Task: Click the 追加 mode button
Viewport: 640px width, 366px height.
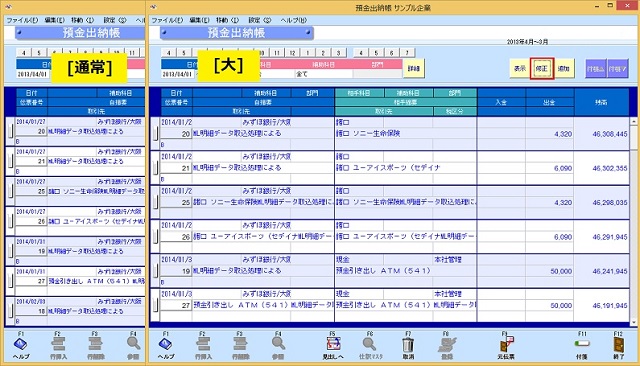Action: pos(564,69)
